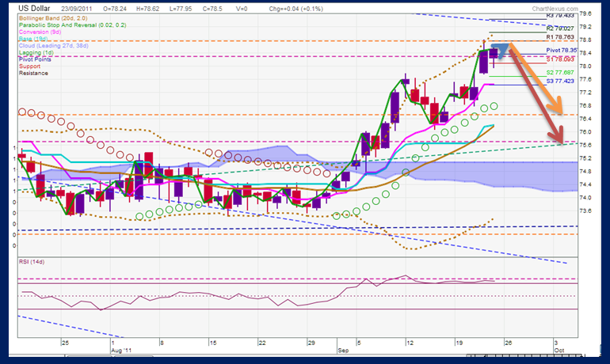Click the 22 date tick label
Screen dimensions: 610x364
coord(261,343)
